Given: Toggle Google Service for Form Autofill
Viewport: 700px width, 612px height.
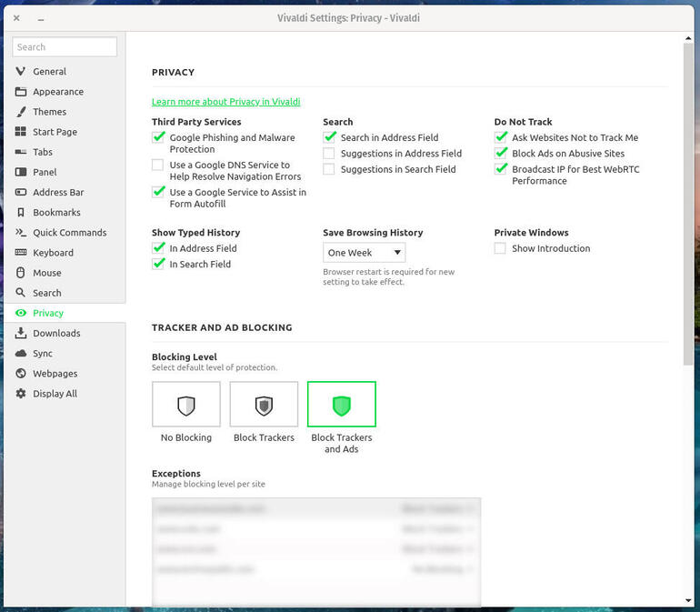Looking at the screenshot, I should pos(158,192).
